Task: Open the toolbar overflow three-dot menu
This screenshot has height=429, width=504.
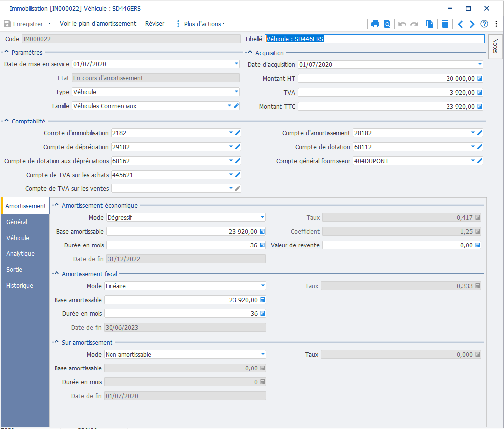Action: click(x=496, y=24)
